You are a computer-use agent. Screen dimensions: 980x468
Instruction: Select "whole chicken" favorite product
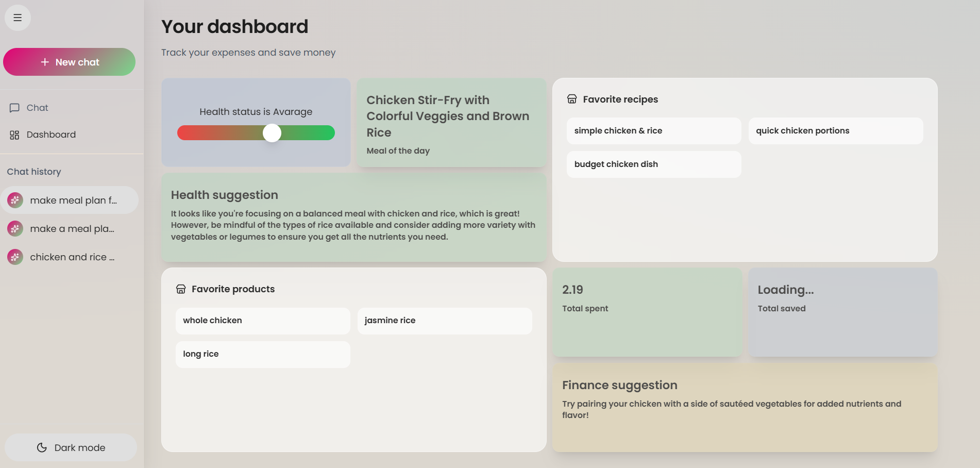click(x=263, y=321)
